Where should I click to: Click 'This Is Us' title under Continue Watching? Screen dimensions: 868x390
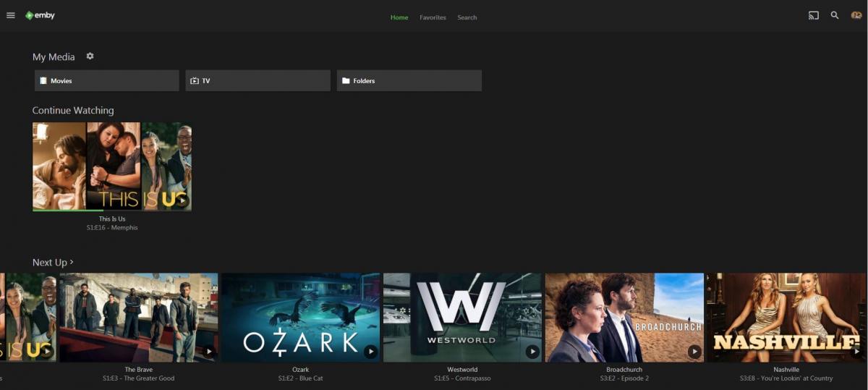coord(112,219)
